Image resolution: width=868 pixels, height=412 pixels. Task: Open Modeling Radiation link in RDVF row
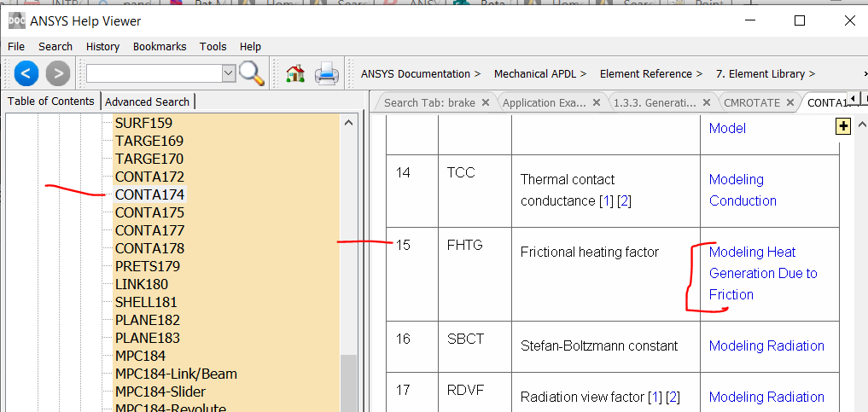pyautogui.click(x=766, y=397)
